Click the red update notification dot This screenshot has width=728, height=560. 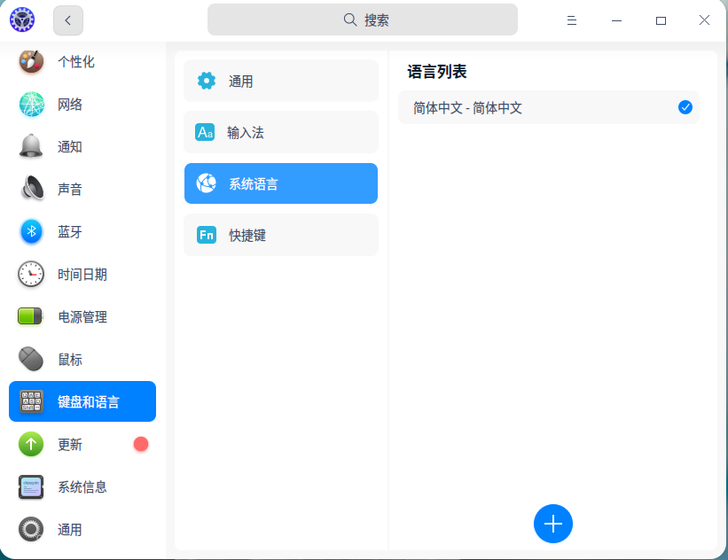pyautogui.click(x=141, y=444)
